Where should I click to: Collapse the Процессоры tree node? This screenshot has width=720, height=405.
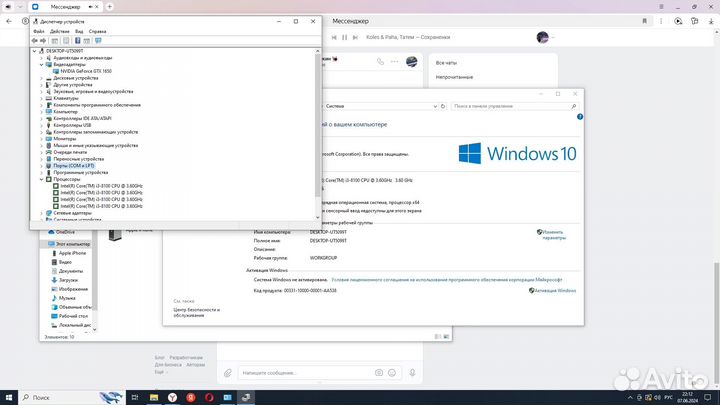[41, 179]
